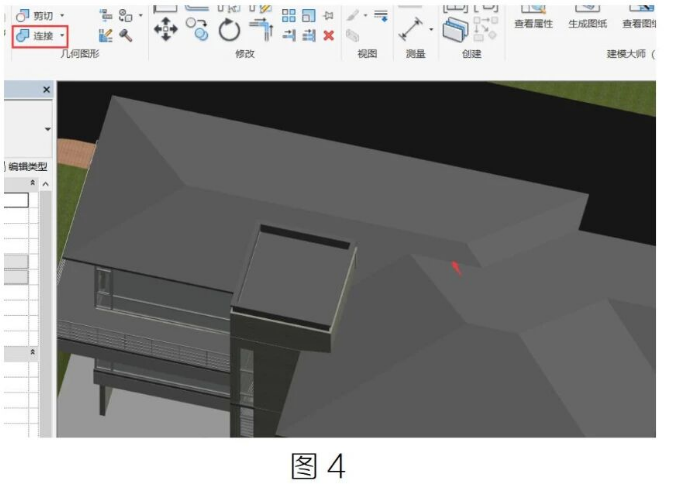Click the properties scrollbar up arrow
This screenshot has height=486, width=673.
tap(45, 185)
